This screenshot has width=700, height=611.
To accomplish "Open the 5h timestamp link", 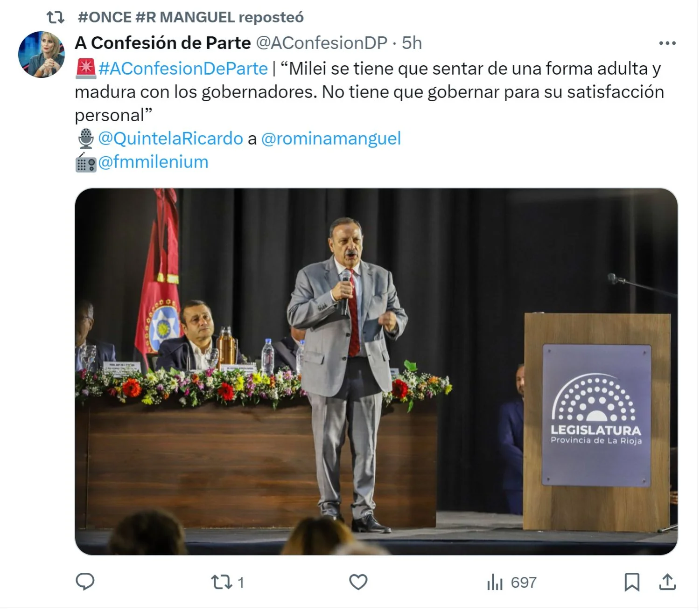I will point(412,43).
